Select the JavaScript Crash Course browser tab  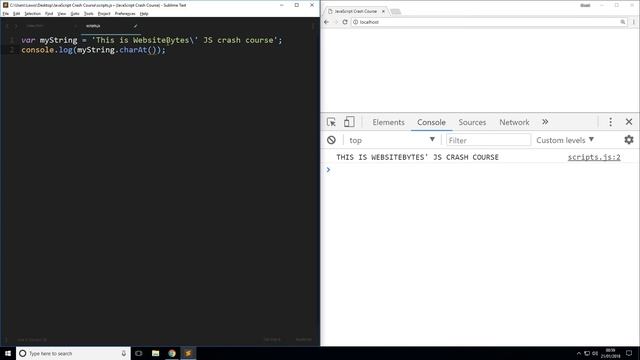[x=356, y=11]
